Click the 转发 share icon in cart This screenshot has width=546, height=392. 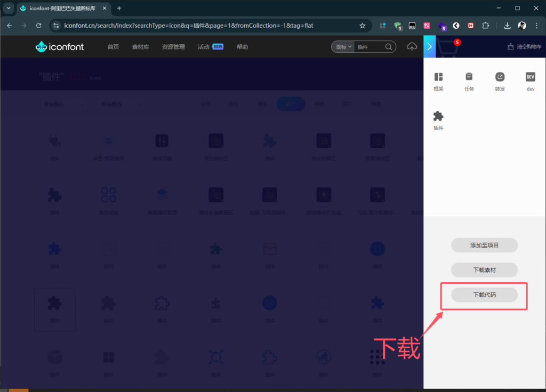click(500, 77)
